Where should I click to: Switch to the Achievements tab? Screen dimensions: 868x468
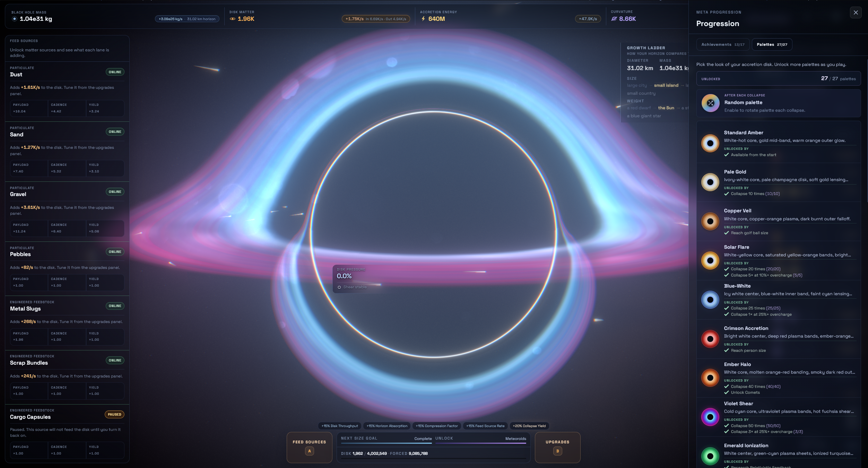(x=723, y=44)
